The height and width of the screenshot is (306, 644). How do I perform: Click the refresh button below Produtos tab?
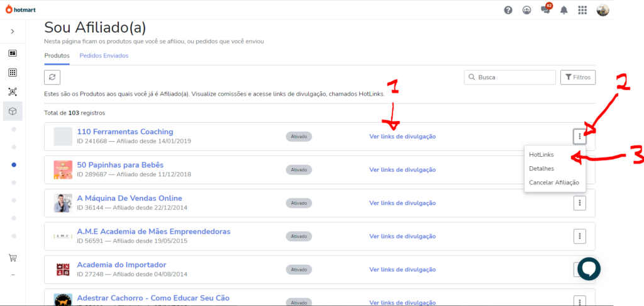point(52,77)
